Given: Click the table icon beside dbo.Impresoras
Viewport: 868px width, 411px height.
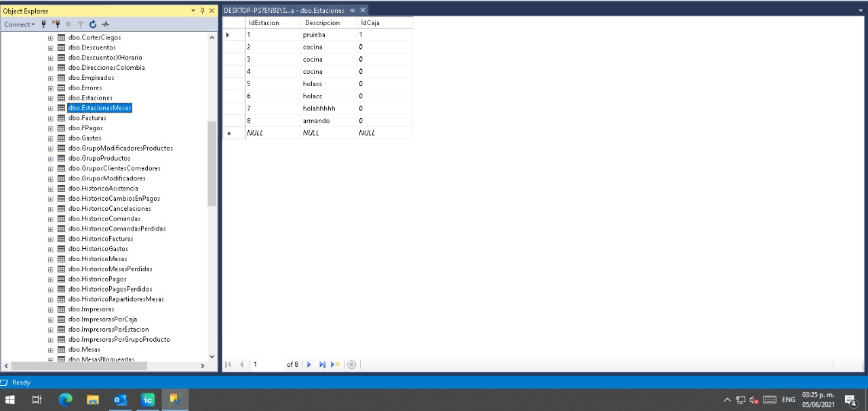Looking at the screenshot, I should click(x=62, y=309).
